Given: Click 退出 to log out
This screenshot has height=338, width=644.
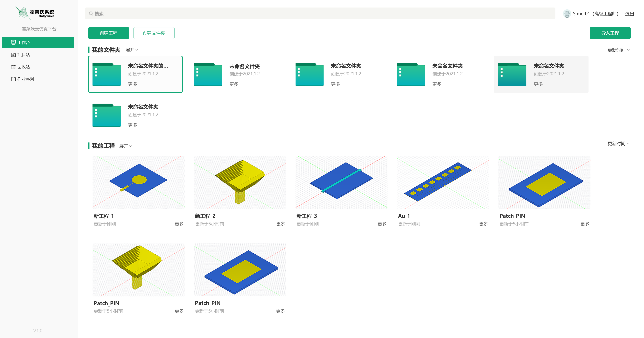Looking at the screenshot, I should coord(629,14).
